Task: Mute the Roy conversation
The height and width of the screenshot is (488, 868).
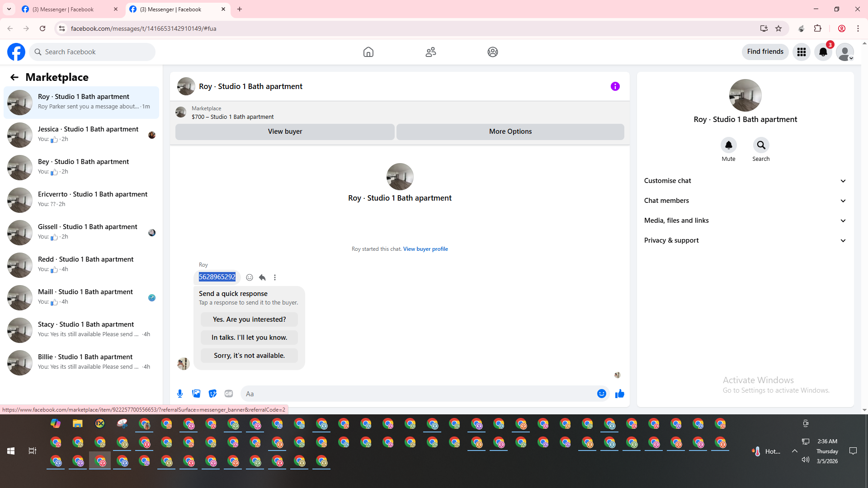Action: click(x=729, y=145)
